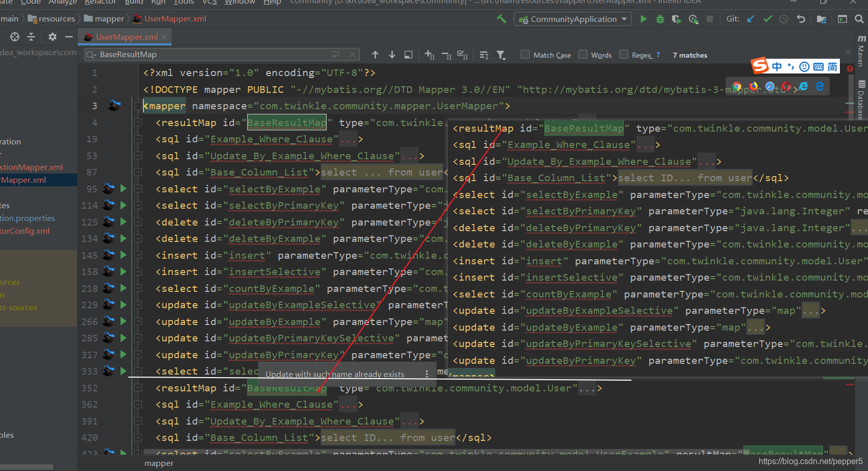Expand folded Example_Where_Clause code

tap(348, 139)
